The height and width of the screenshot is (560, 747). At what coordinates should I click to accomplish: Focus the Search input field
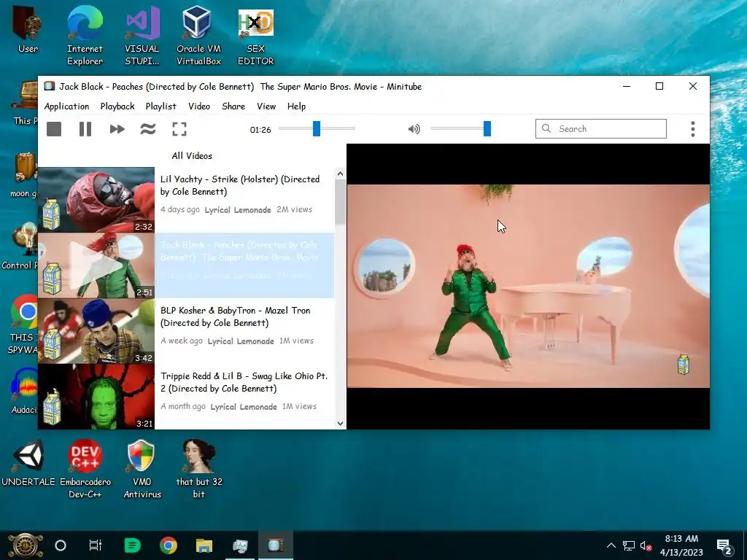coord(601,128)
